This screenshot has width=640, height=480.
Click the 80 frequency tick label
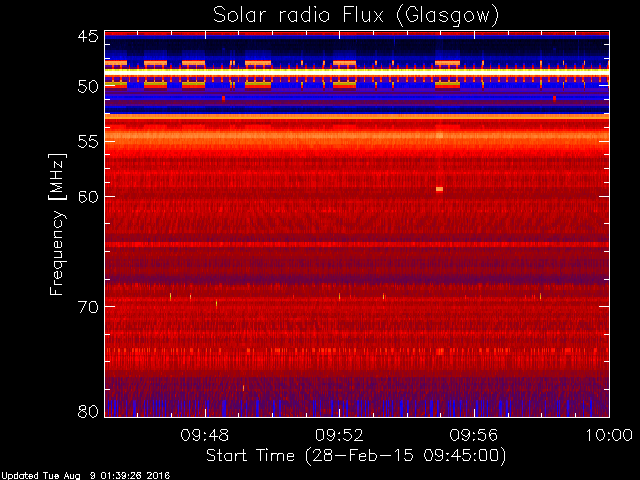[88, 411]
